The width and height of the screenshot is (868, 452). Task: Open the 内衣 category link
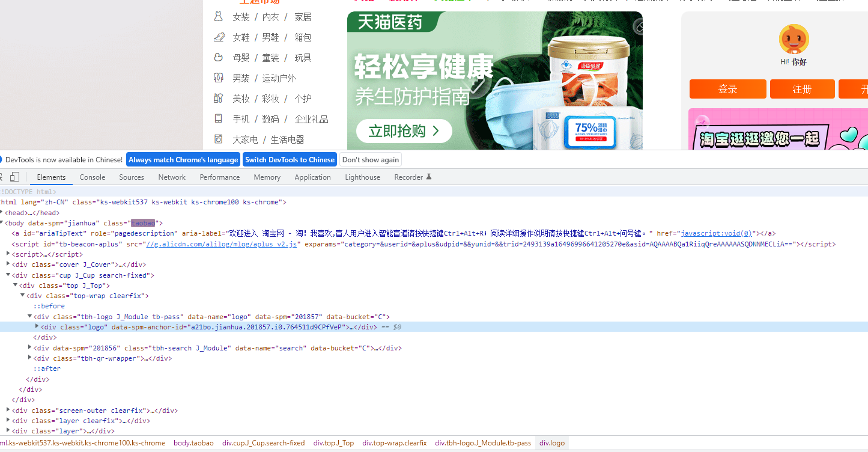(271, 17)
